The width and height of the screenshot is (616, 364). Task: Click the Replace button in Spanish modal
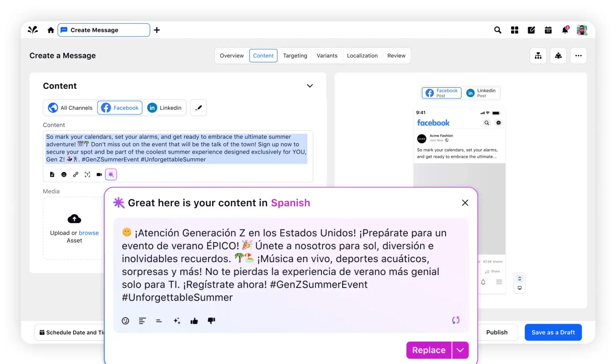[x=429, y=350]
